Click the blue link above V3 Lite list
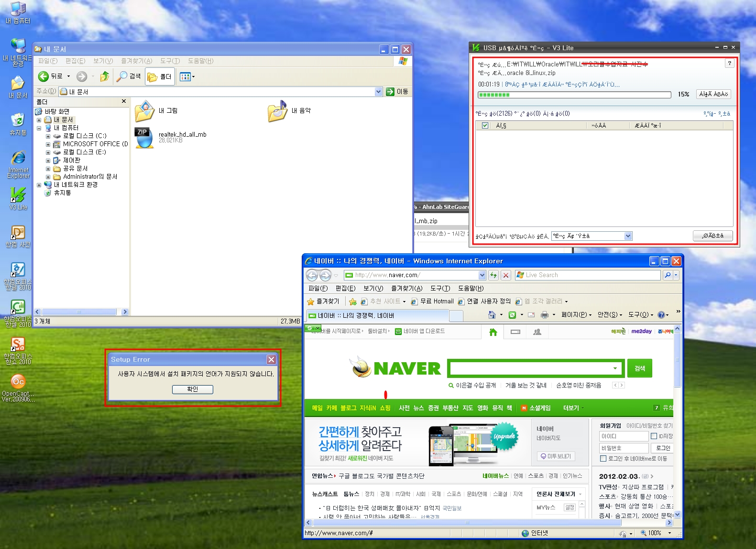 pos(717,114)
